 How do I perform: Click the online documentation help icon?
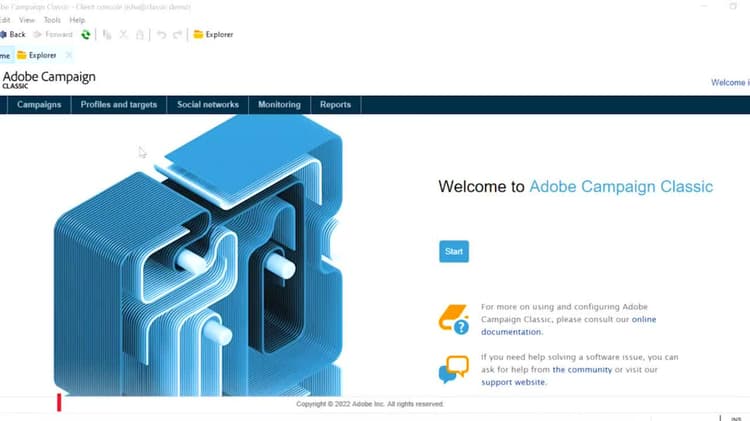tap(453, 320)
